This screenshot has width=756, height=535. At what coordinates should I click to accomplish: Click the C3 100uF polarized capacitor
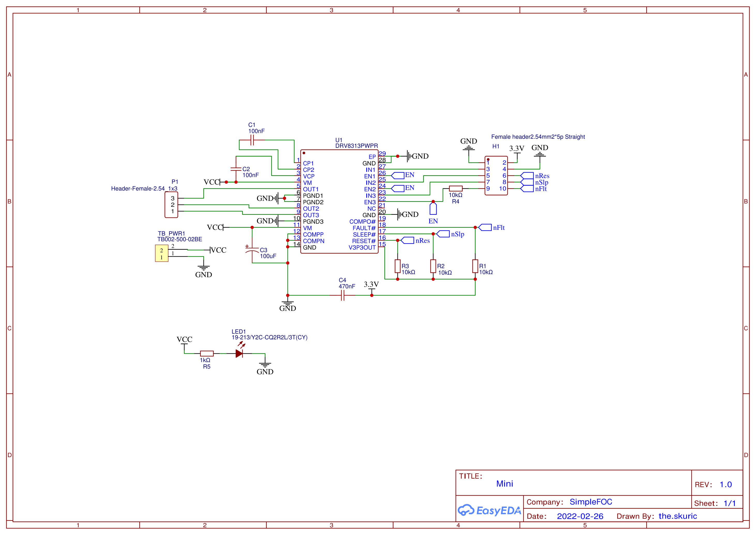252,251
